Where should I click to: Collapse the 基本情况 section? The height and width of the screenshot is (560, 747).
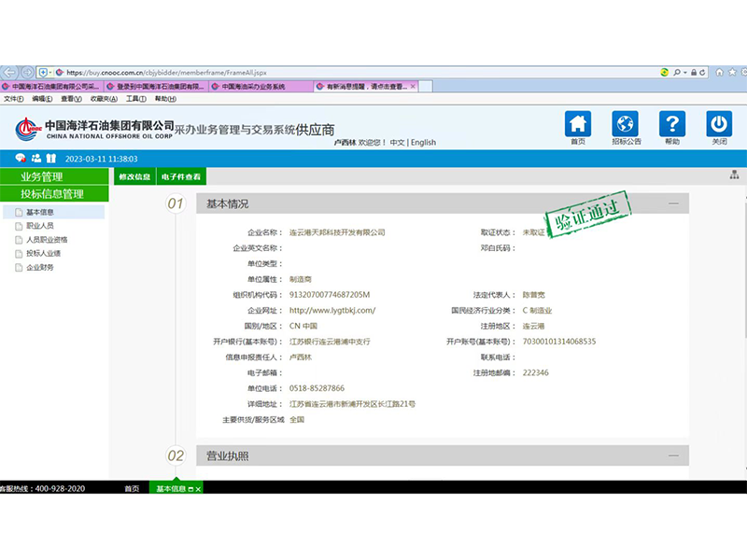point(672,203)
